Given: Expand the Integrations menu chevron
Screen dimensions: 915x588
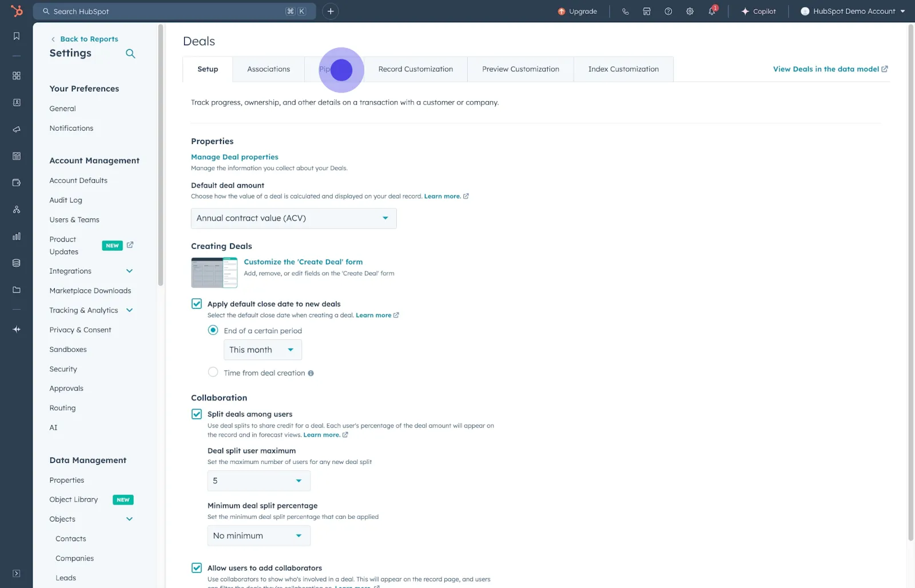Looking at the screenshot, I should 129,271.
